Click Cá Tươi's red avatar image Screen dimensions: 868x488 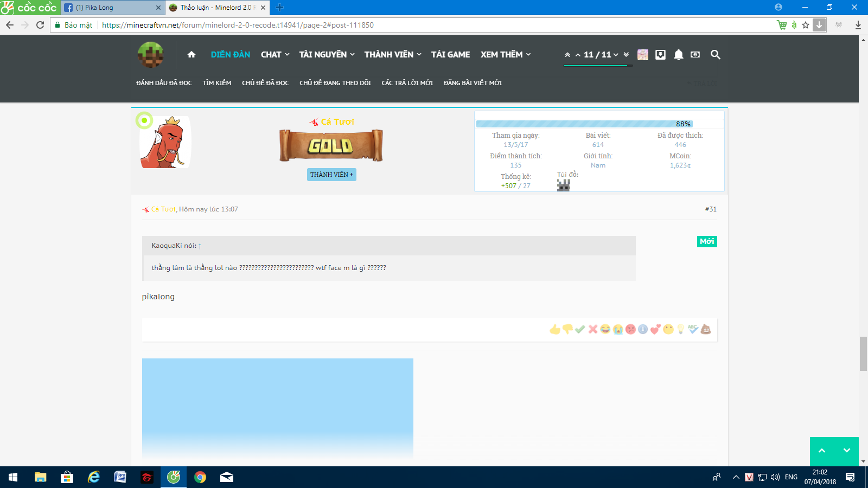(x=165, y=142)
